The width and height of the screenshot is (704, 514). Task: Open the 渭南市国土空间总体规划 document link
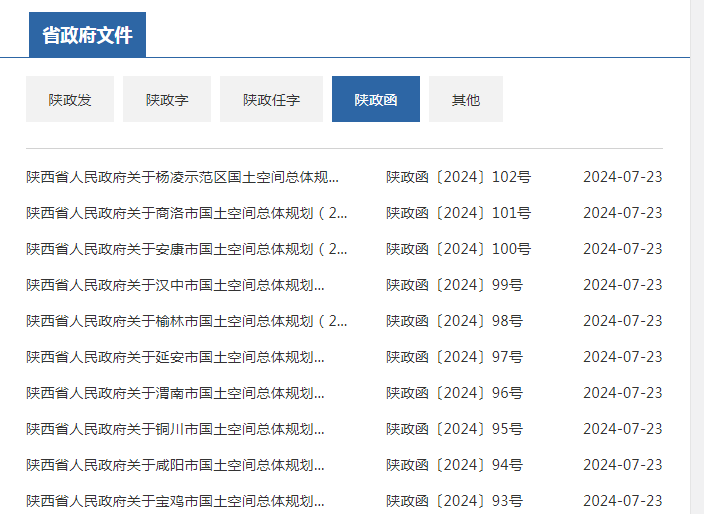[x=175, y=393]
